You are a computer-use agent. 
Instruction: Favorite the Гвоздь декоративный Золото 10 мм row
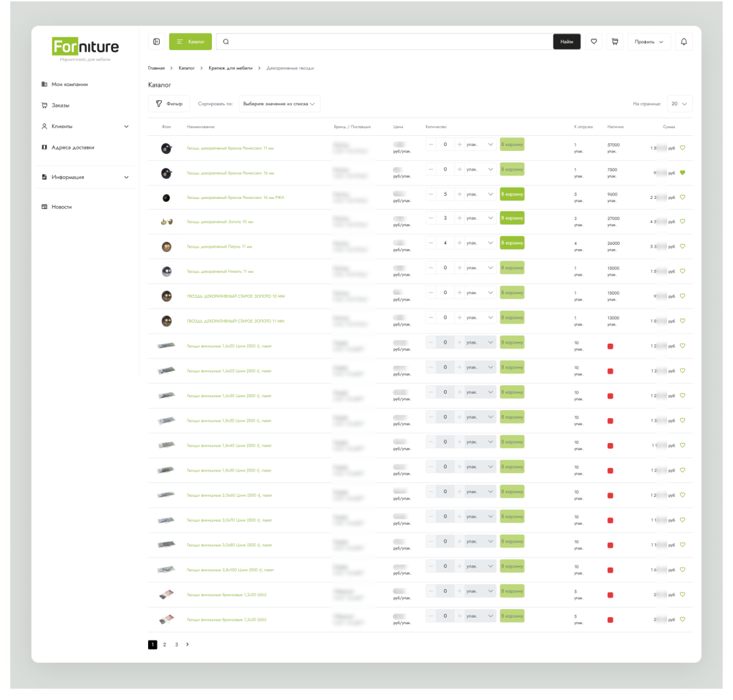point(682,221)
